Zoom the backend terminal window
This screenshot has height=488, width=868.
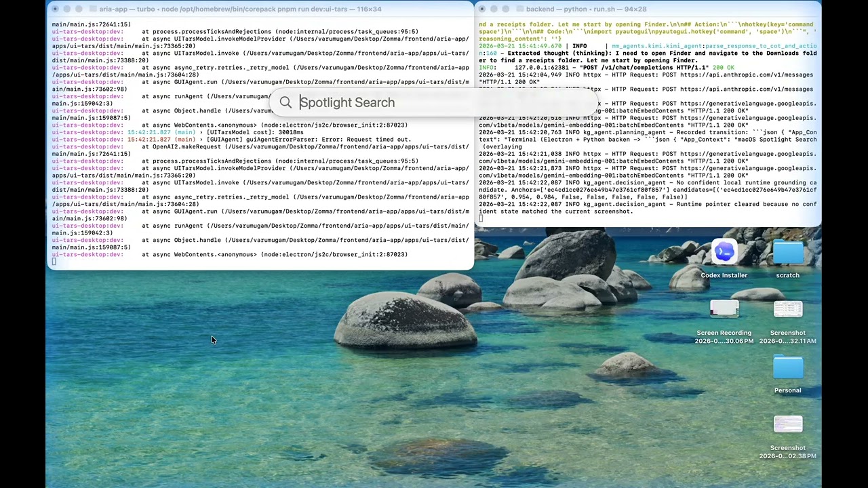[x=505, y=9]
